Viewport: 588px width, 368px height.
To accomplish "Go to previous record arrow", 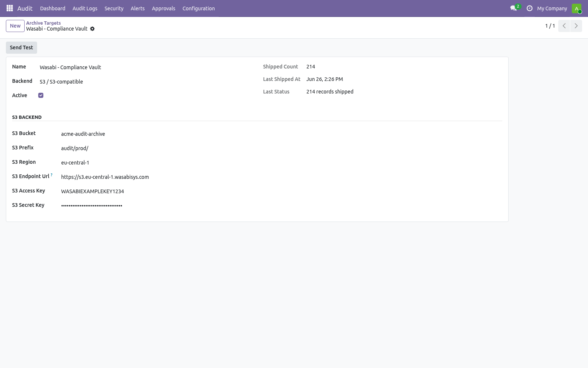I will pos(564,26).
